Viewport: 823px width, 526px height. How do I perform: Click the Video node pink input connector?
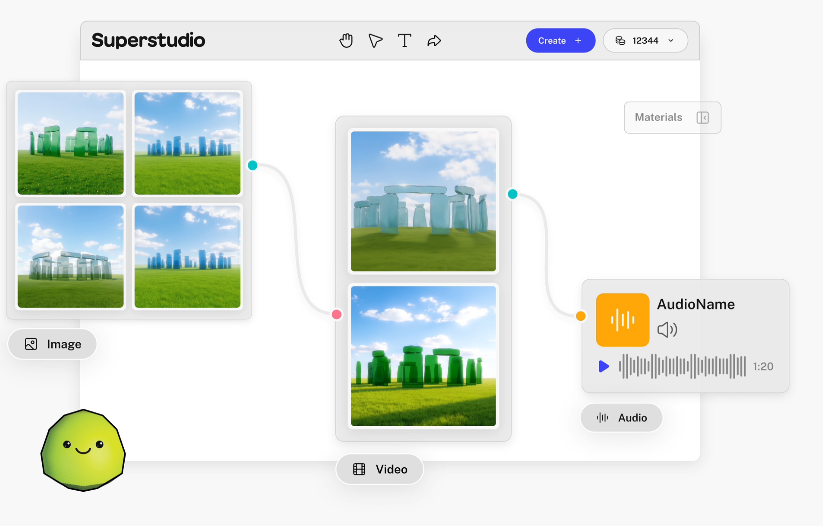pyautogui.click(x=336, y=314)
